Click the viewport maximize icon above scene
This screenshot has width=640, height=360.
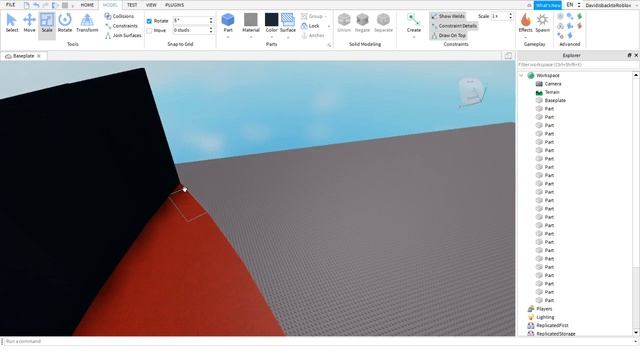(x=508, y=56)
